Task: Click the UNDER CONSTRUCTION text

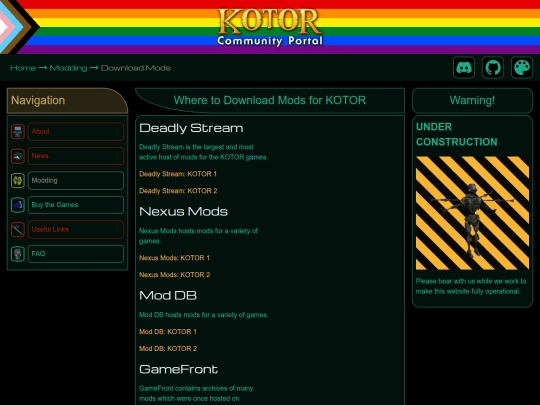Action: 456,134
